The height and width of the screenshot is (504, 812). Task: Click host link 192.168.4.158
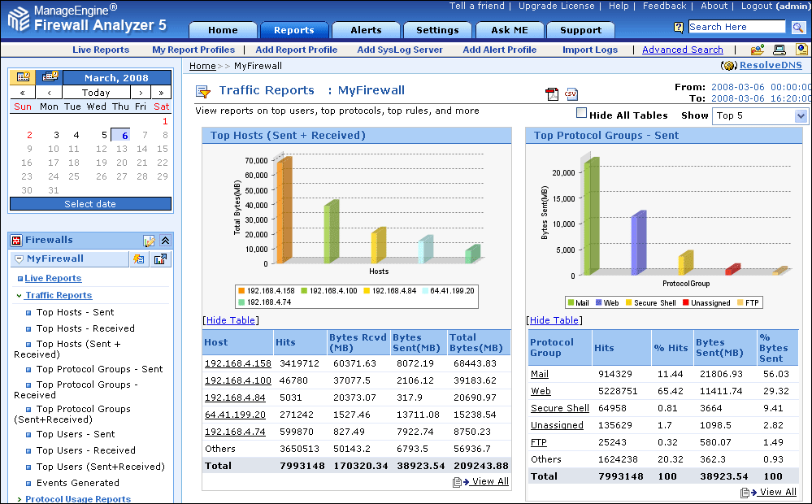point(237,363)
